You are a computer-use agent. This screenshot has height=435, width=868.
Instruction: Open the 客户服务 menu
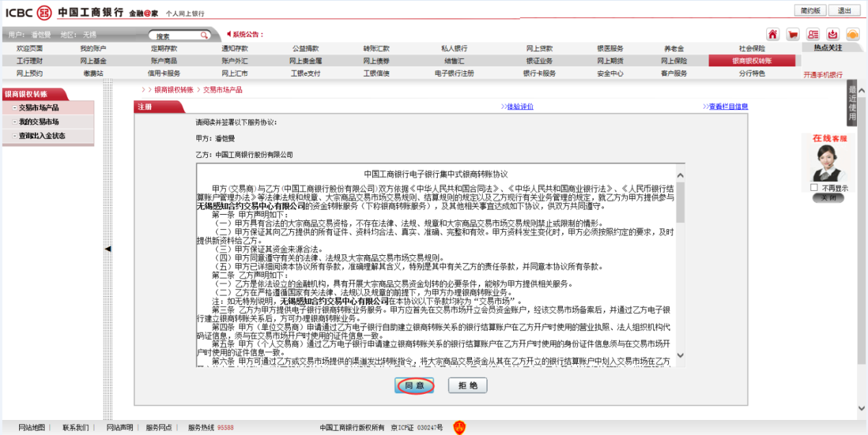point(674,73)
